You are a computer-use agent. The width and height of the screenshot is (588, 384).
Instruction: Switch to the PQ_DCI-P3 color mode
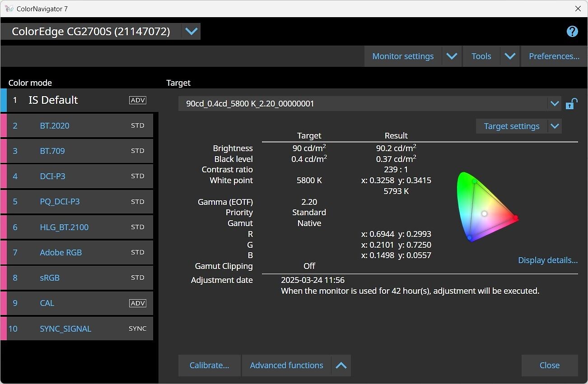(x=77, y=201)
